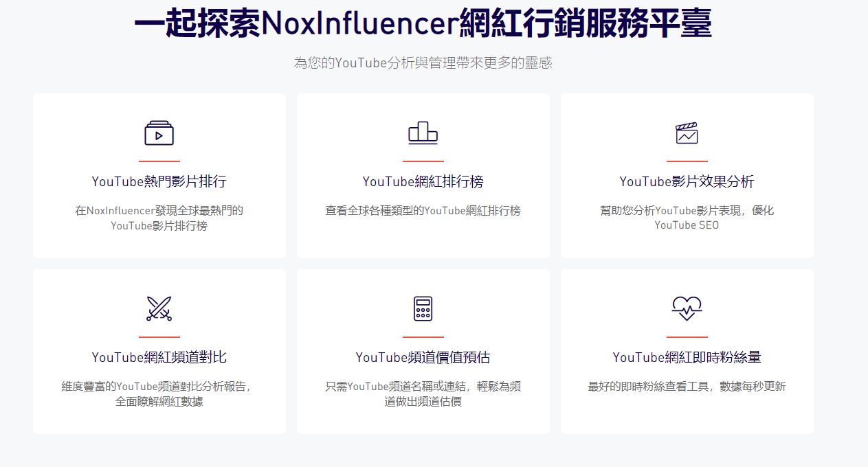Open YouTube熱門影片排行

159,181
